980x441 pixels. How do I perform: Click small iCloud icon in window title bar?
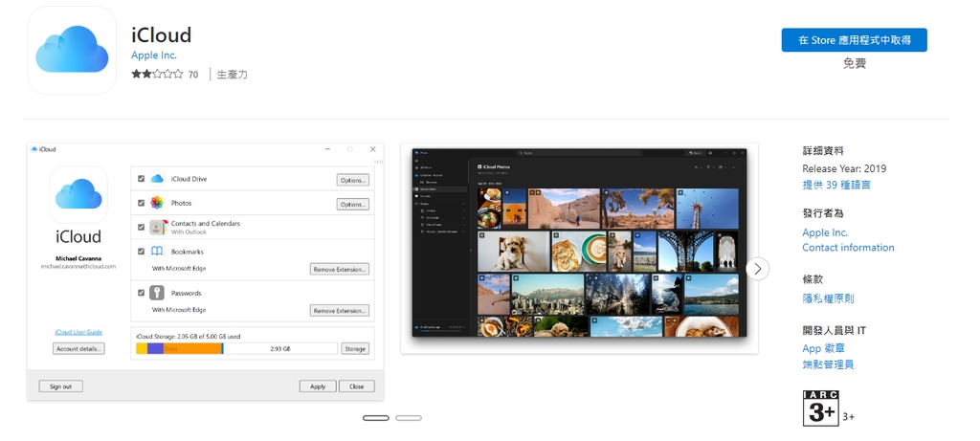[x=34, y=149]
